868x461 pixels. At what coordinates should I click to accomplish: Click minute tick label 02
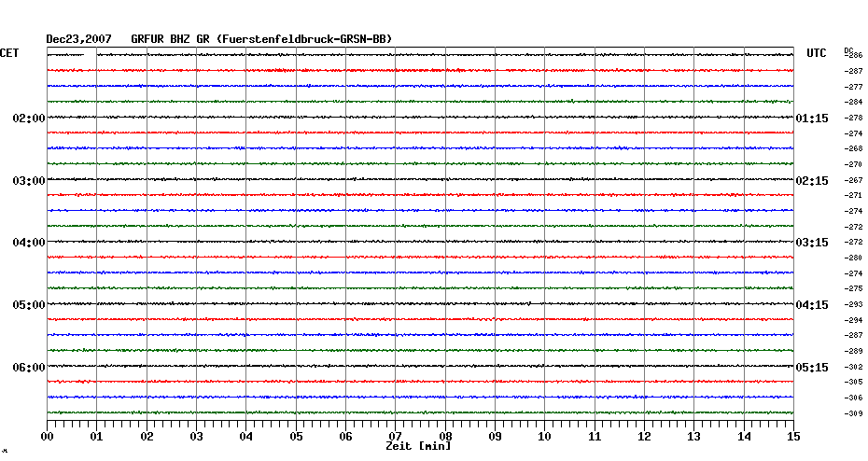point(147,437)
